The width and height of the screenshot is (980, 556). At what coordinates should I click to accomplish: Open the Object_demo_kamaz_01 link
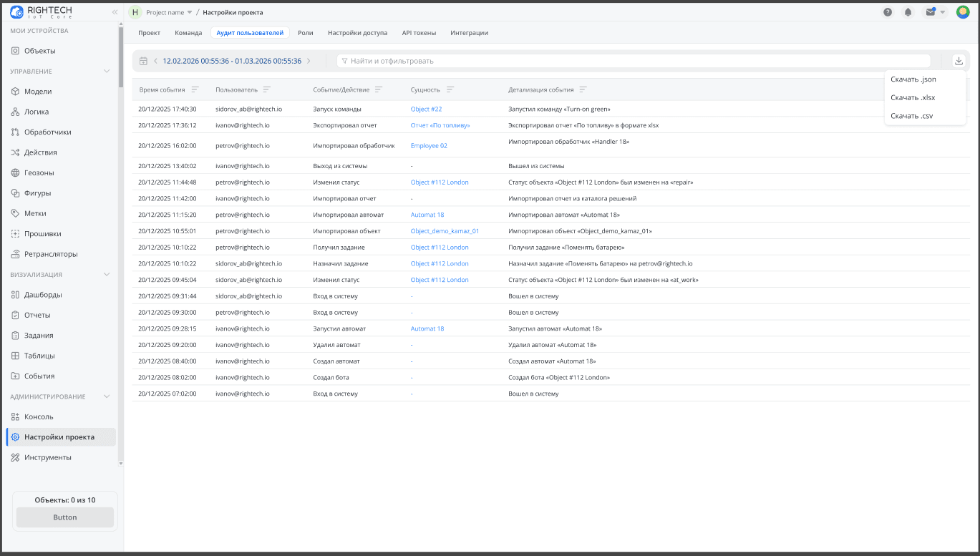445,231
